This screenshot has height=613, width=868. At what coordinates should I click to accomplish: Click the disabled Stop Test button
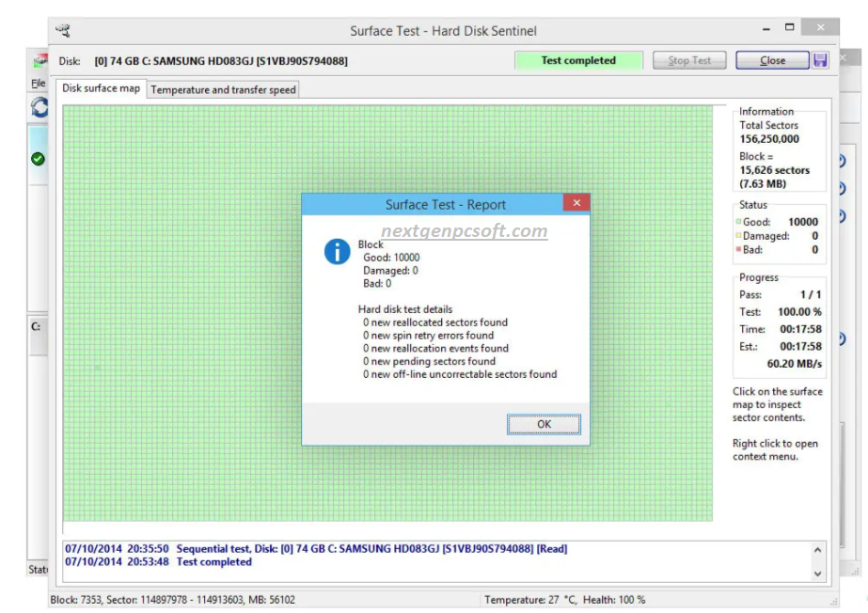point(689,59)
